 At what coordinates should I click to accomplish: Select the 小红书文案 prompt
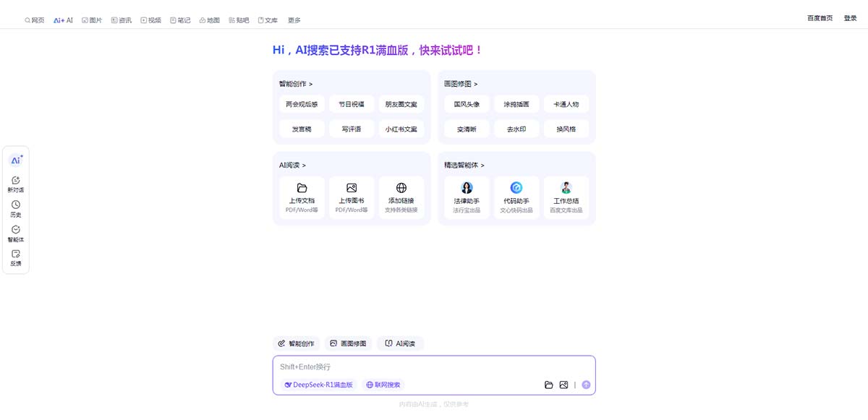pyautogui.click(x=401, y=129)
